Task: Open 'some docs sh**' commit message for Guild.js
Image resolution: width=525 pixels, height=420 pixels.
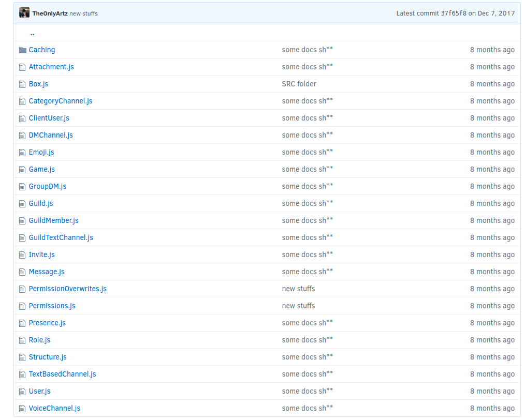Action: click(308, 203)
